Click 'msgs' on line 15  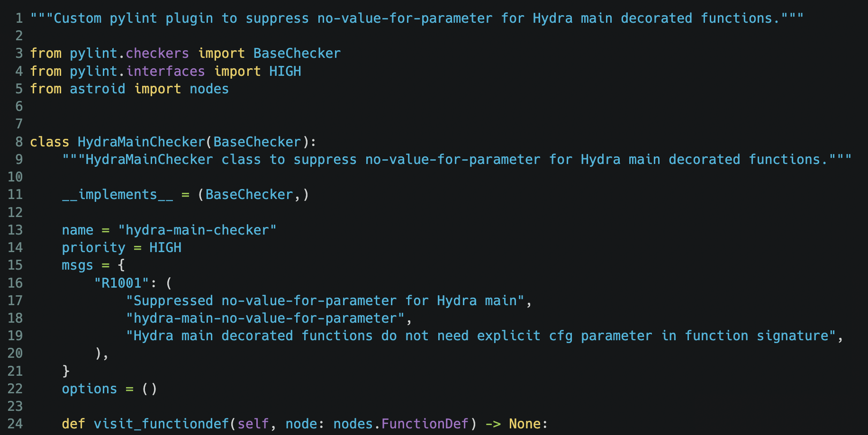78,265
